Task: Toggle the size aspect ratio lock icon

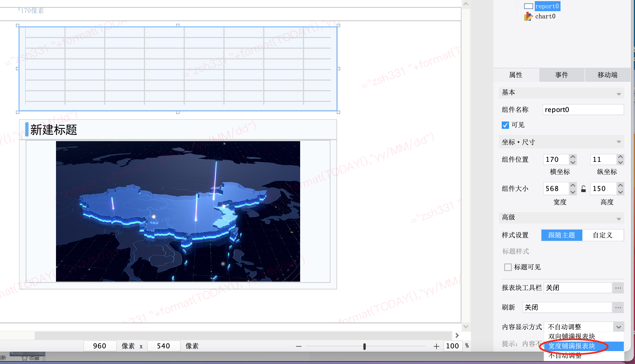Action: click(x=583, y=189)
